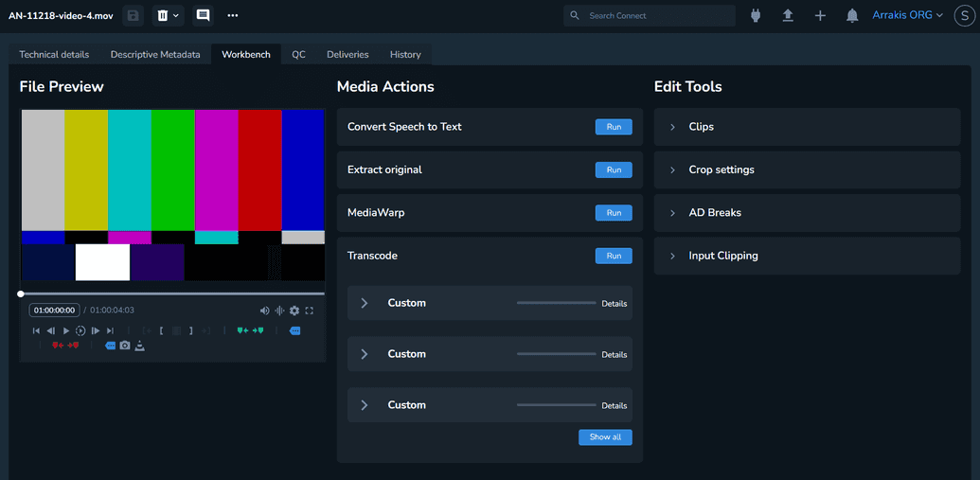Step forward one frame

pos(96,330)
